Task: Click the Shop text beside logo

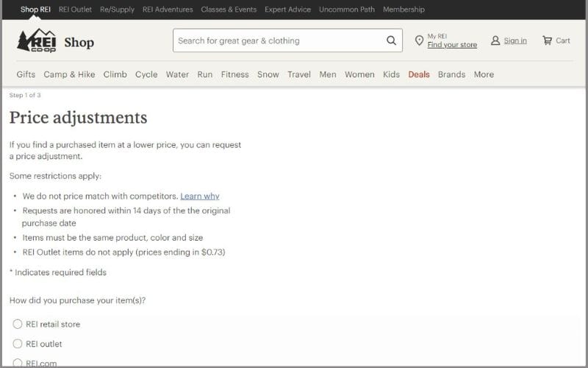Action: click(79, 42)
